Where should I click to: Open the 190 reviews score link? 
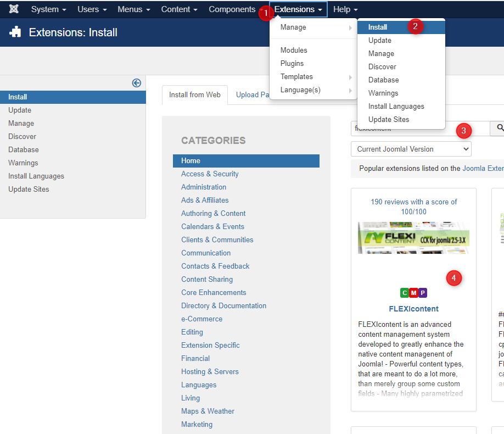[413, 207]
